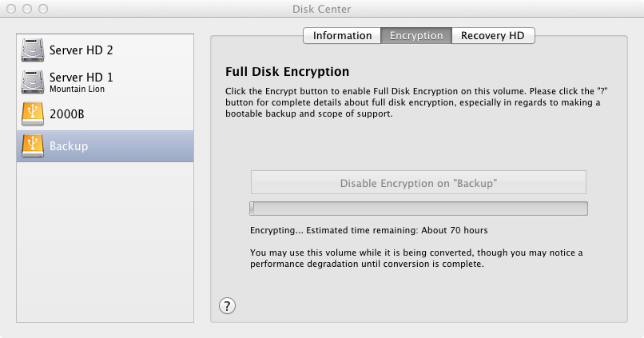Click the Full Disk Encryption heading

pos(288,72)
